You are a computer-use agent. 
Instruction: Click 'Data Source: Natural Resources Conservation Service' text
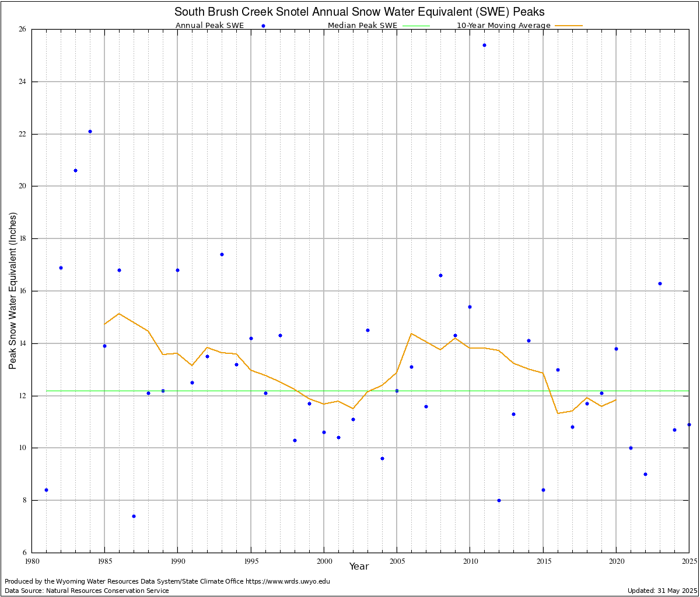point(87,591)
